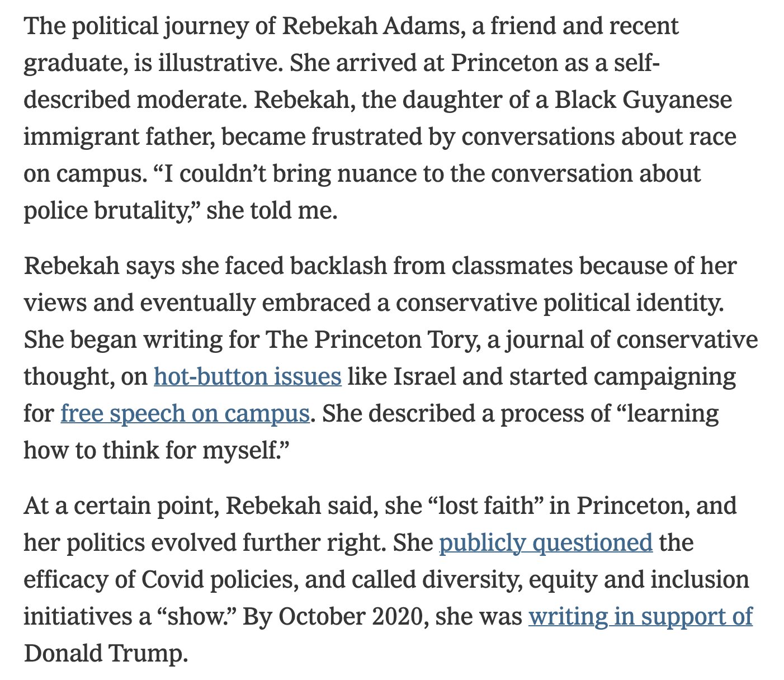Click the quoted phrase "lost faith"
Viewport: 784px width, 680px height.
point(486,506)
